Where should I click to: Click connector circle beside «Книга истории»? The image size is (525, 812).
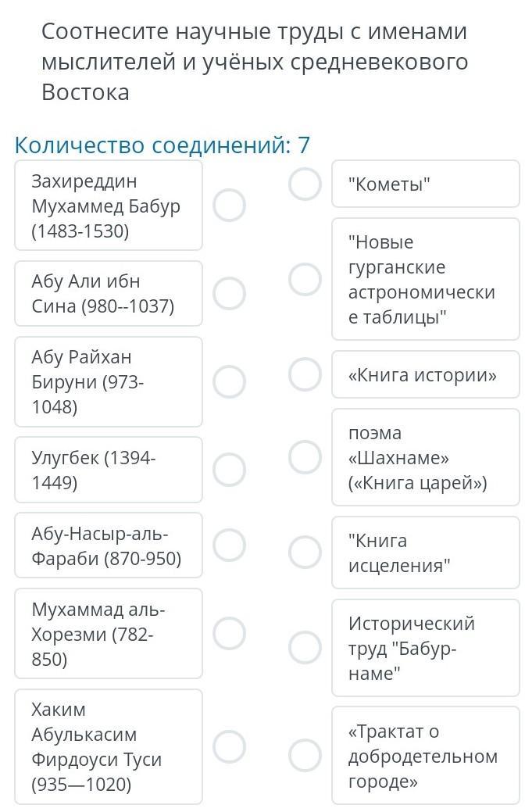coord(305,374)
